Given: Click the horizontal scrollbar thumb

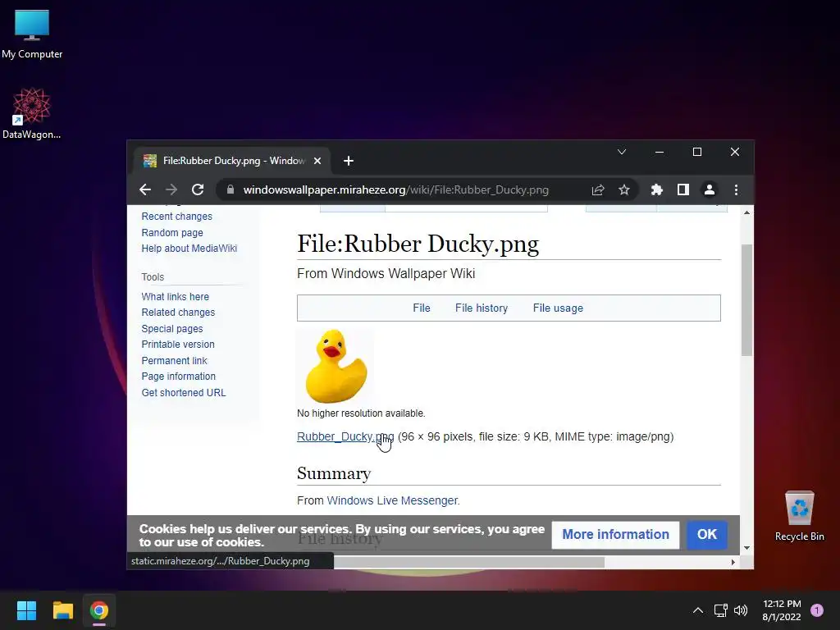Looking at the screenshot, I should (468, 562).
